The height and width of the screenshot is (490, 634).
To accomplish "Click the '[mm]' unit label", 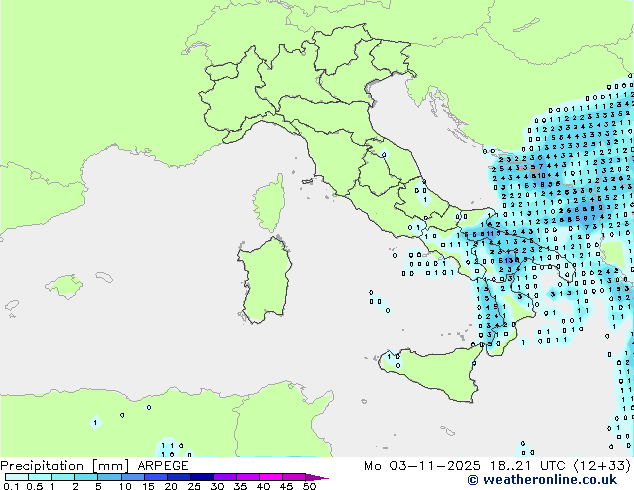I will click(110, 466).
